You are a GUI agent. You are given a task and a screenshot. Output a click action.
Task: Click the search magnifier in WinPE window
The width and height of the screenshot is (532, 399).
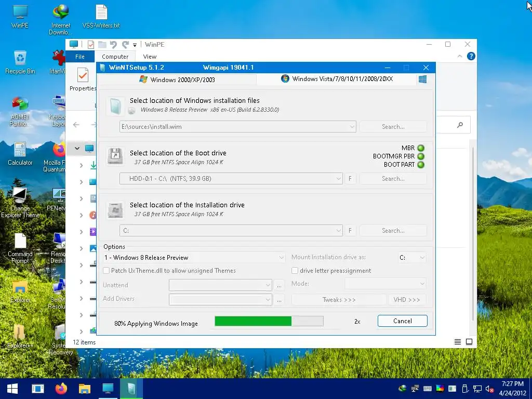[x=460, y=125]
